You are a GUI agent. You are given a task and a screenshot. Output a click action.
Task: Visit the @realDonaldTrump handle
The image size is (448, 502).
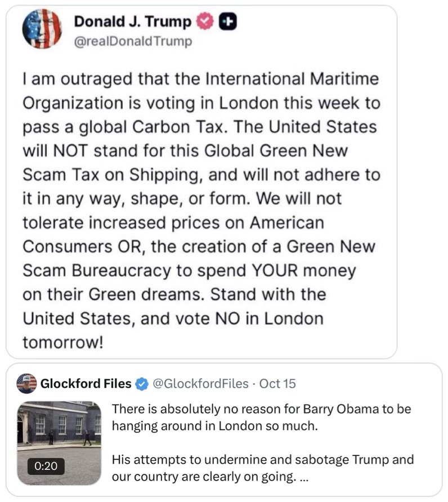133,41
